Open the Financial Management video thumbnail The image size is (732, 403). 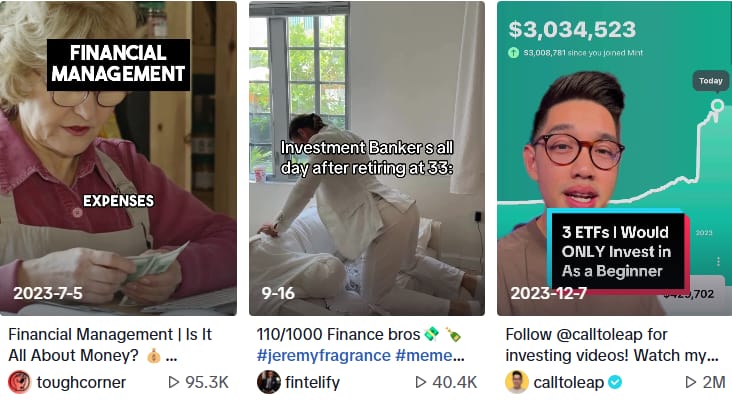(118, 158)
